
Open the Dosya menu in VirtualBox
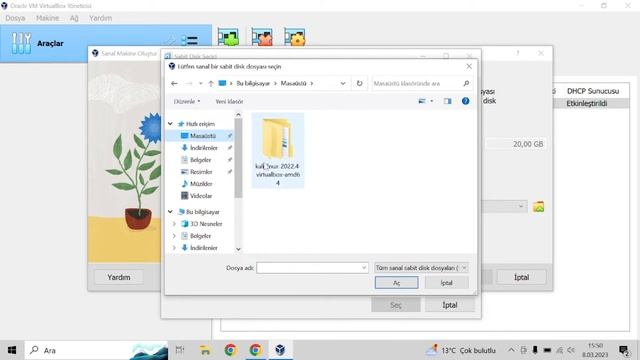15,18
